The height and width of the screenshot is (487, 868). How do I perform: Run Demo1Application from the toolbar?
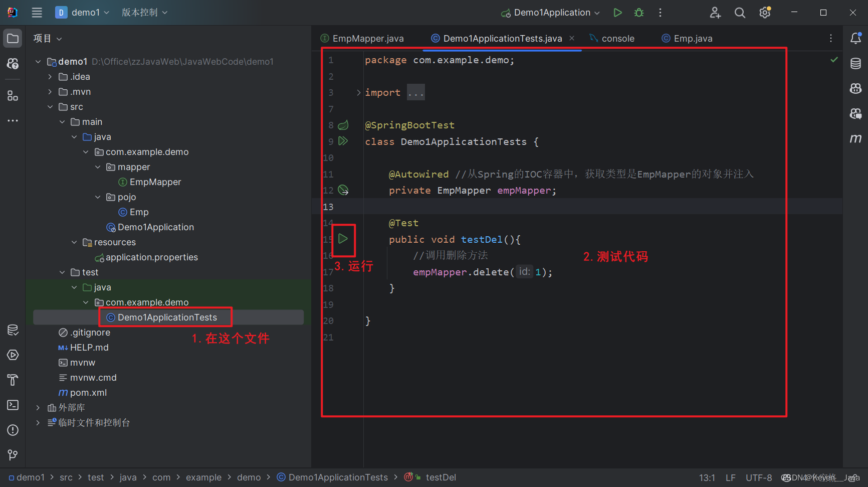point(617,13)
